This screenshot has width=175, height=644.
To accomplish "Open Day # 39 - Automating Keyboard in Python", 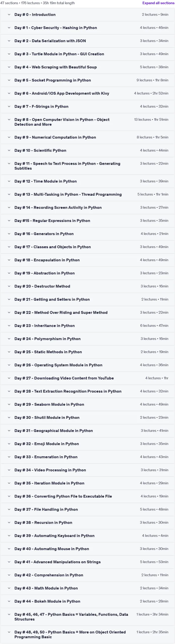I will tap(54, 536).
